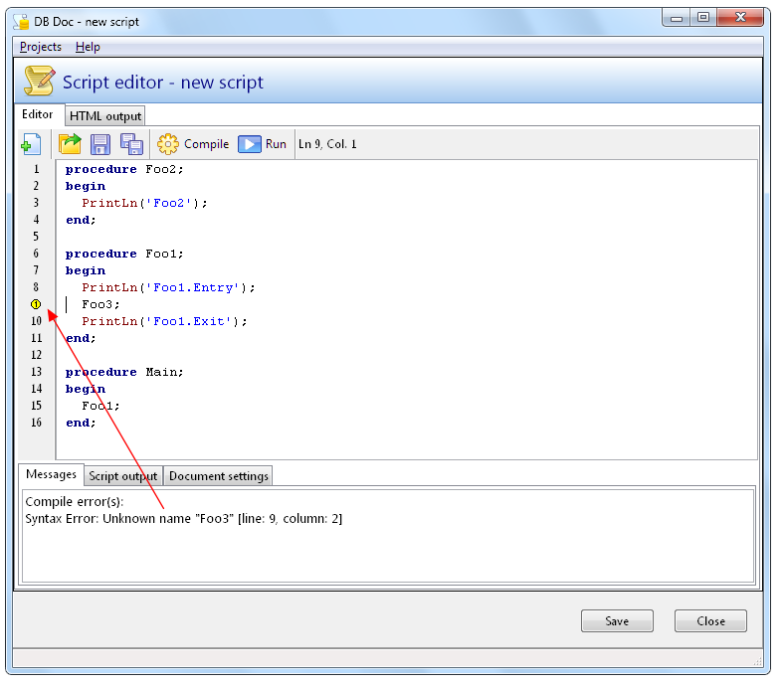Click the PrintLn('Foo2'); code line
The width and height of the screenshot is (784, 686).
click(x=144, y=203)
